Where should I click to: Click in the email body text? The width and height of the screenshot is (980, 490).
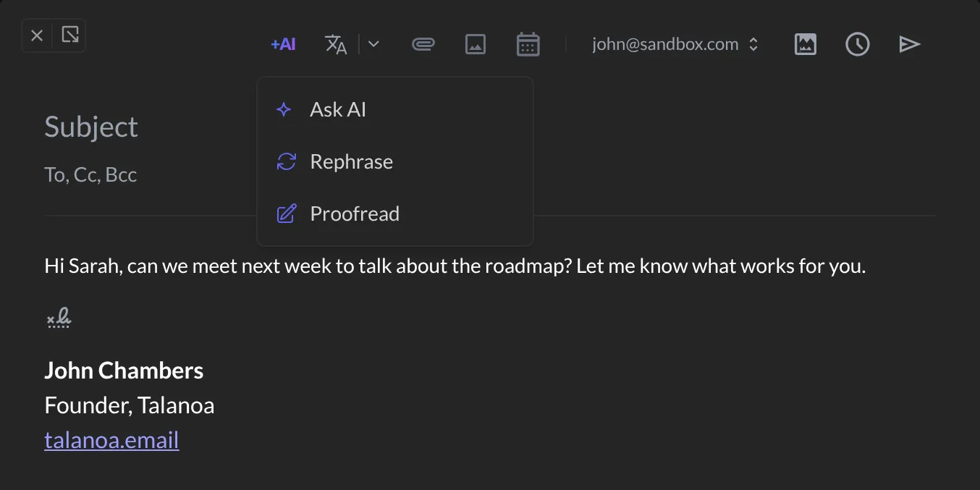pos(455,266)
